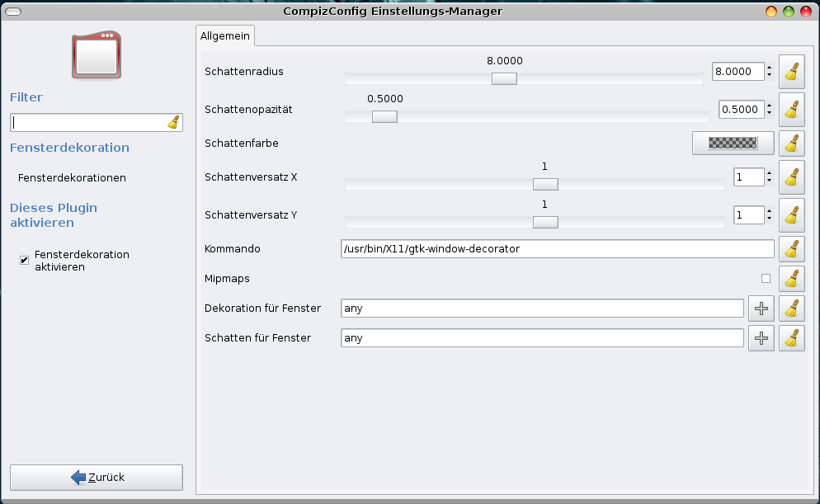Image resolution: width=820 pixels, height=504 pixels.
Task: Click the Fensterdekoration plugin icon
Action: (97, 55)
